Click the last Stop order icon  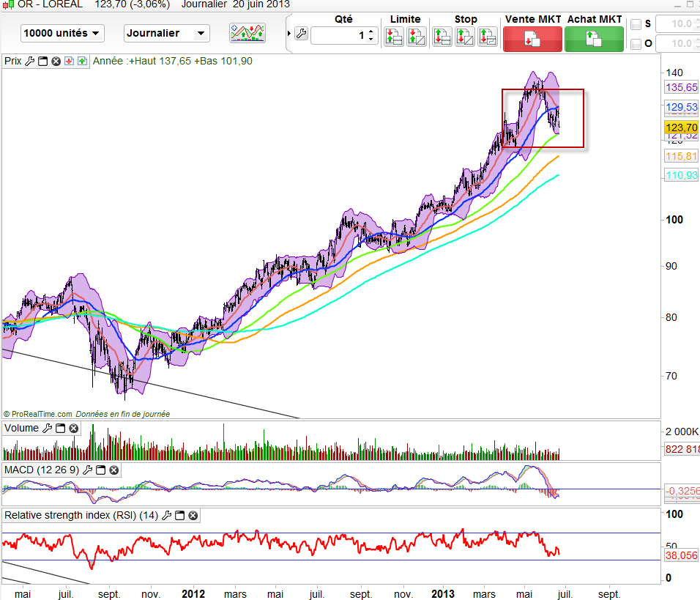pyautogui.click(x=488, y=35)
